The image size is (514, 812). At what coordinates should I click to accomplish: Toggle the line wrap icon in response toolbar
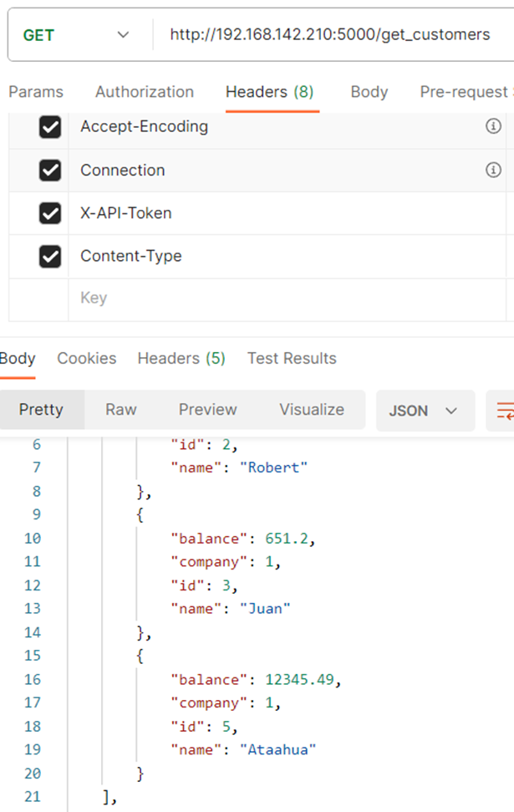[504, 411]
